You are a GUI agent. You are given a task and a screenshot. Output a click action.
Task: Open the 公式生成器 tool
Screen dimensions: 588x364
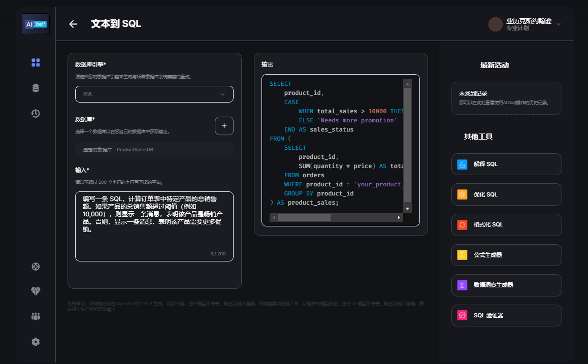click(x=507, y=255)
